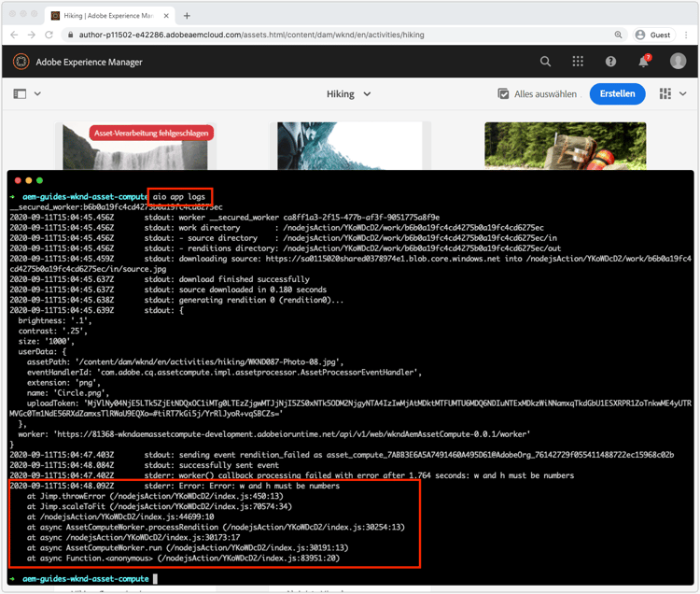Click the "brightness: '.1'" parameter line
The height and width of the screenshot is (594, 700).
(55, 320)
